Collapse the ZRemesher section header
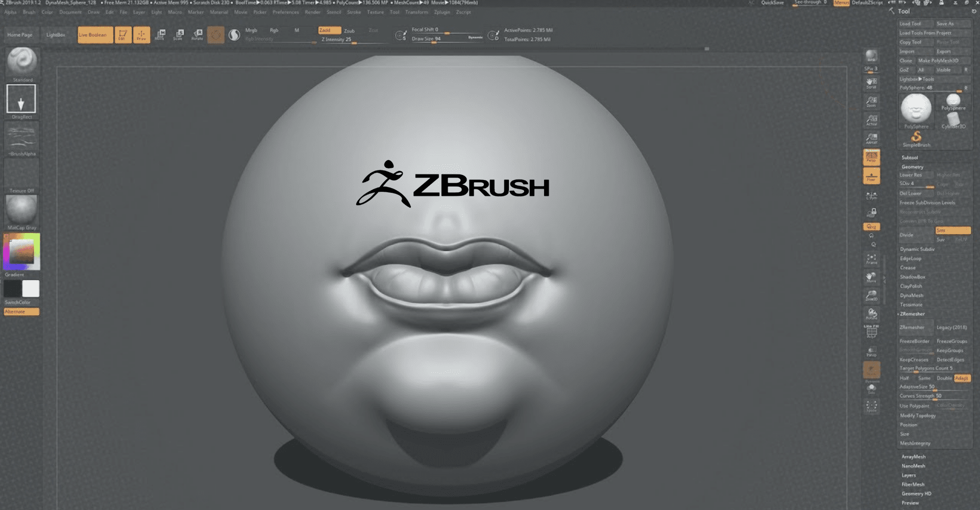This screenshot has width=980, height=510. pos(912,314)
